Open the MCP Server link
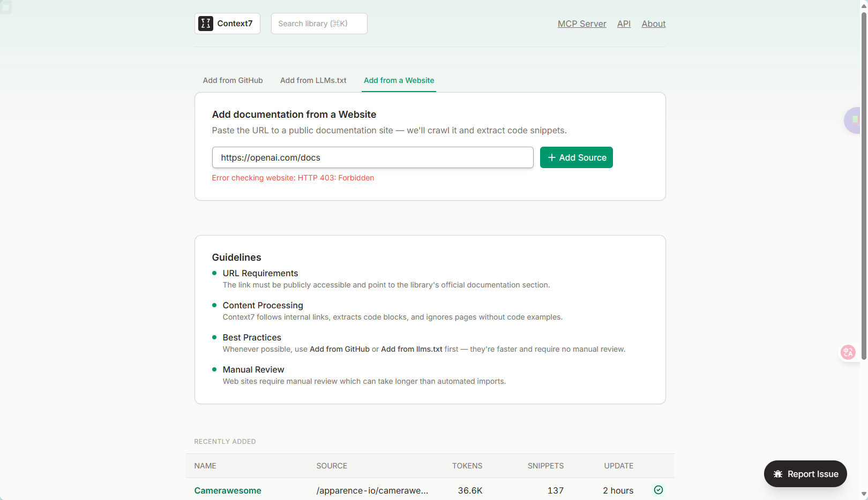868x500 pixels. [582, 24]
